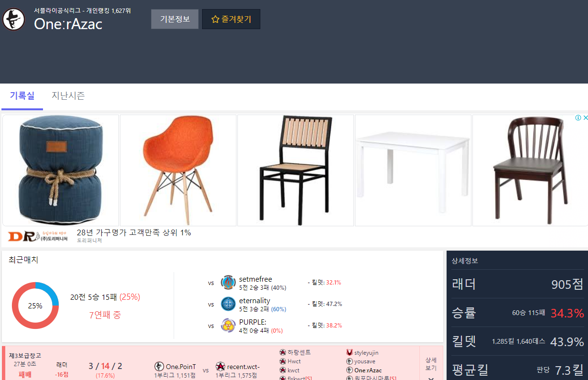Click the One.PoinT clan icon

click(159, 367)
